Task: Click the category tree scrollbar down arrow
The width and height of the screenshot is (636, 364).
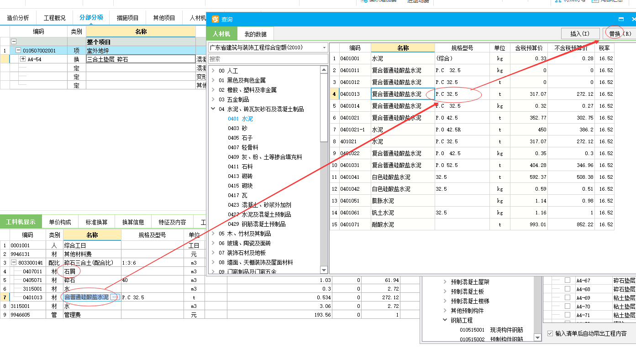Action: tap(324, 270)
